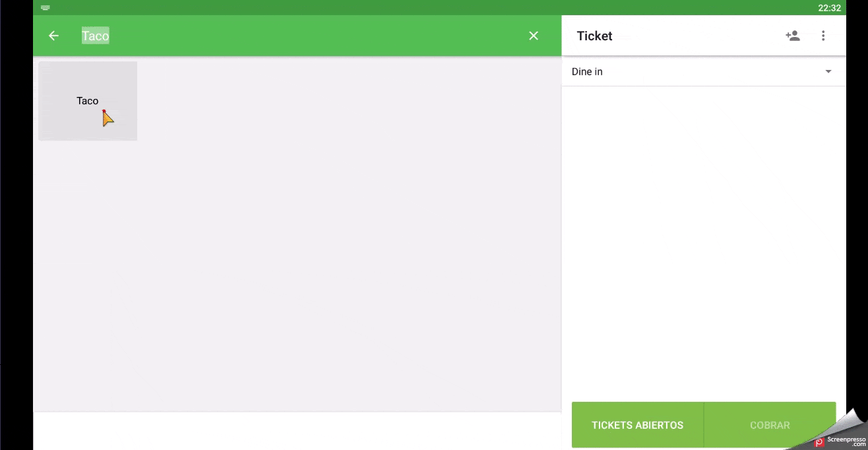The height and width of the screenshot is (450, 868).
Task: Click the white bar below the item grid
Action: click(297, 430)
